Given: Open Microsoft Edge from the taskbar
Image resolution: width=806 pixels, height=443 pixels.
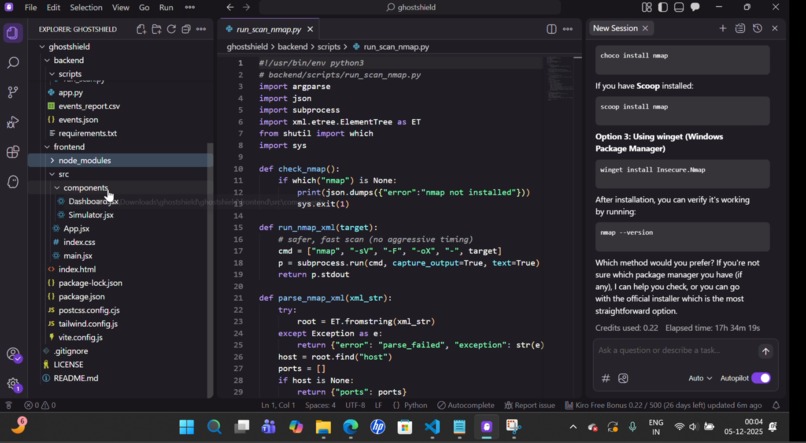Looking at the screenshot, I should [350, 427].
